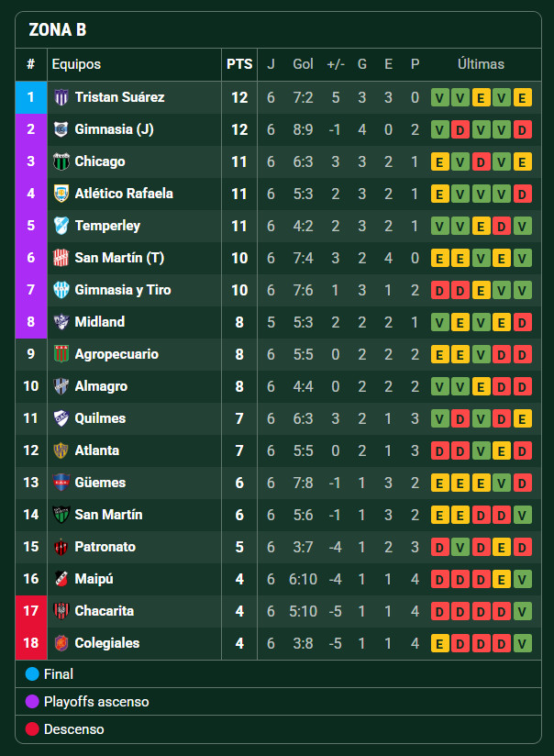Image resolution: width=554 pixels, height=756 pixels.
Task: Click the Patronato club crest
Action: 61,547
